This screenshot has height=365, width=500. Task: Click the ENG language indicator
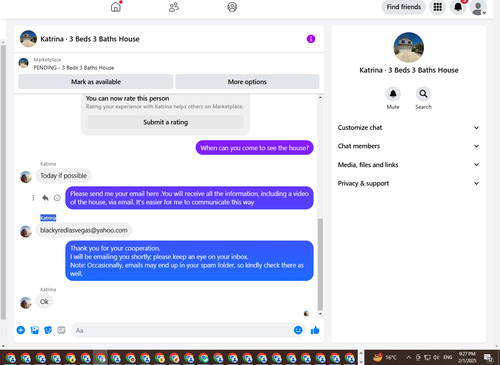448,357
